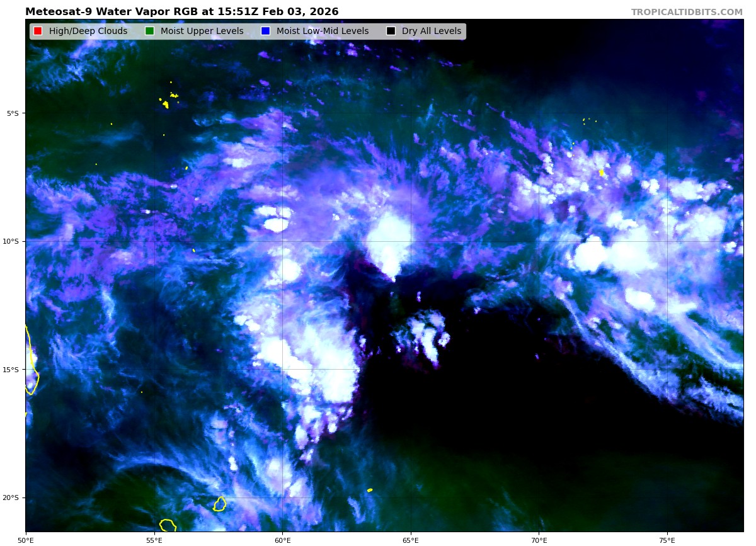The width and height of the screenshot is (756, 546).
Task: Click the 75°E longitude tick label
Action: 667,540
